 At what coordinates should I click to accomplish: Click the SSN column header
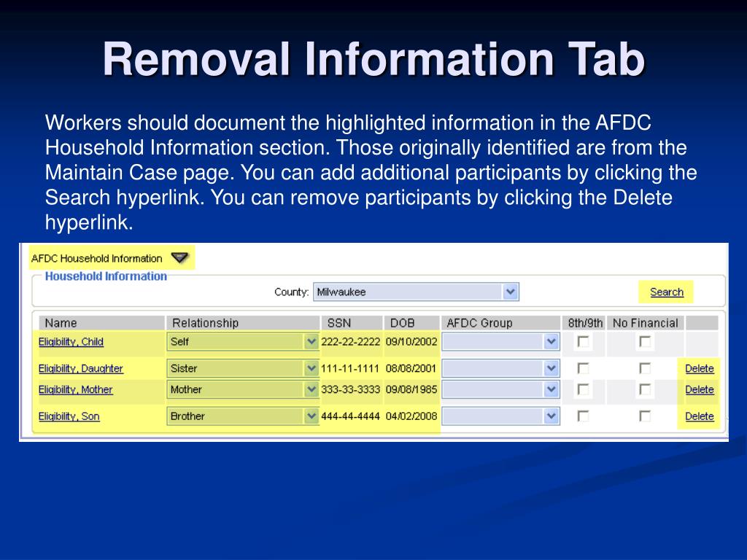(x=352, y=323)
